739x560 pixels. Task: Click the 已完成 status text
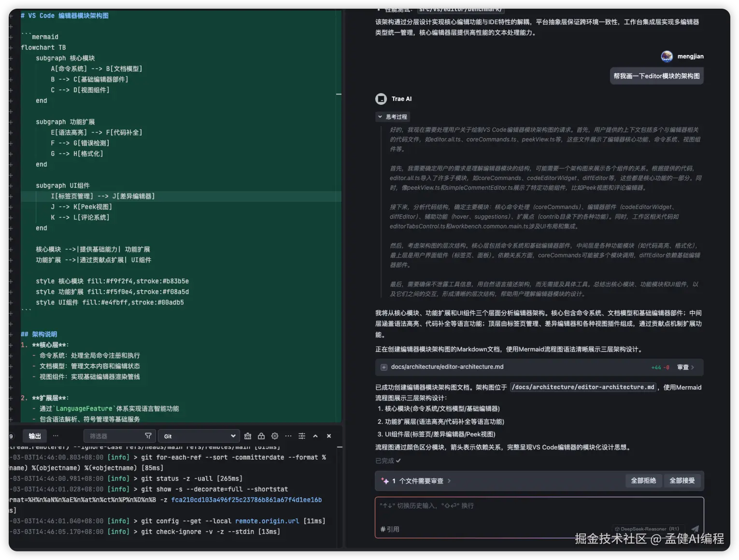tap(388, 461)
